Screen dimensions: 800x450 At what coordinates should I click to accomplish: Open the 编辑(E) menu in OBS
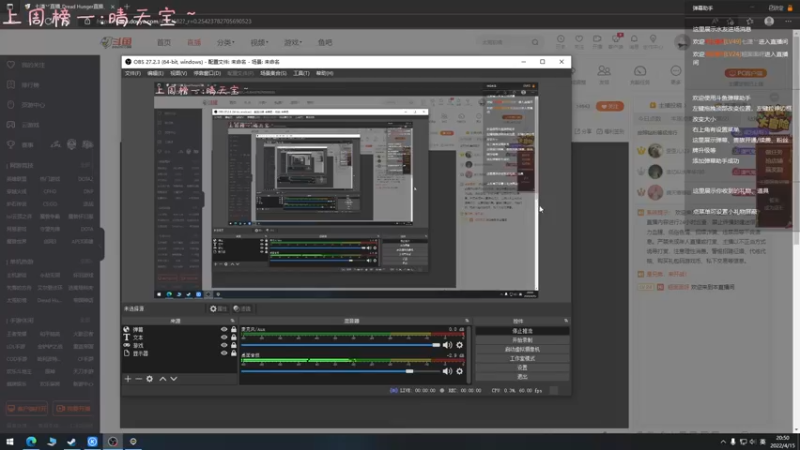[x=155, y=73]
